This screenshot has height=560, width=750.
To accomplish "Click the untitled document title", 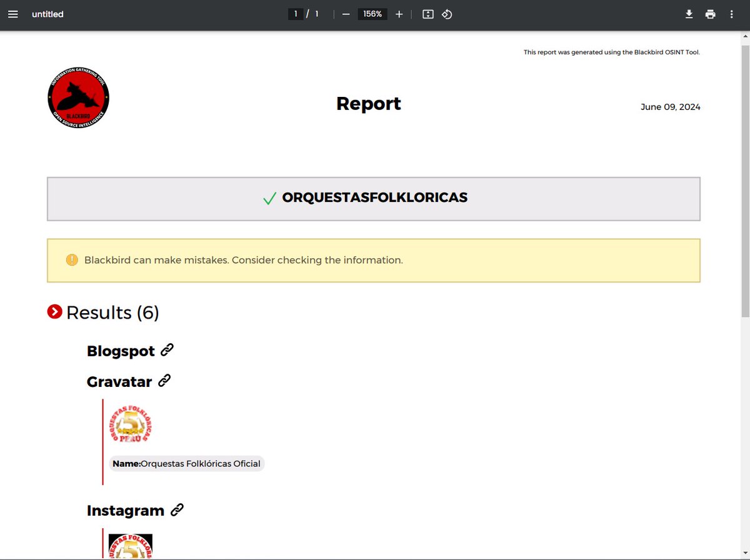I will 48,14.
